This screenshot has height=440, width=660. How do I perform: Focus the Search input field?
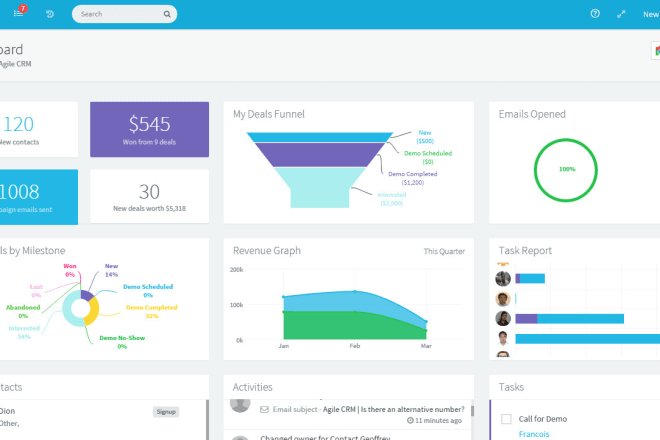[124, 14]
